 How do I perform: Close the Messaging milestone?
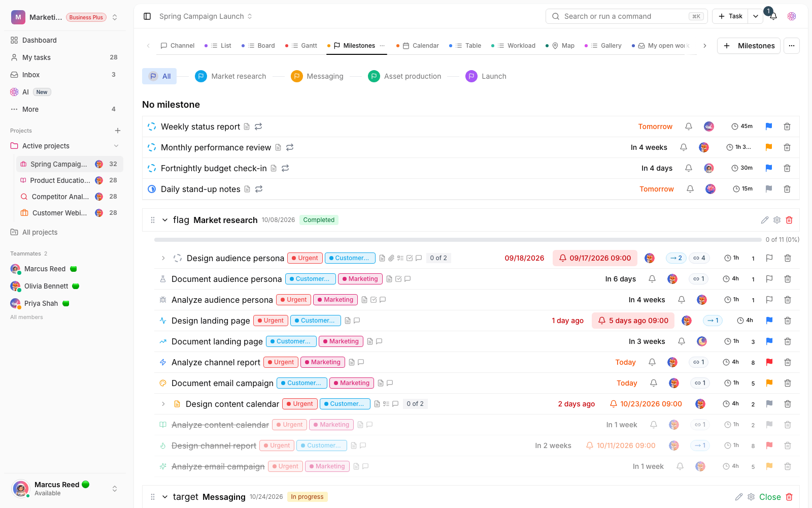(770, 497)
